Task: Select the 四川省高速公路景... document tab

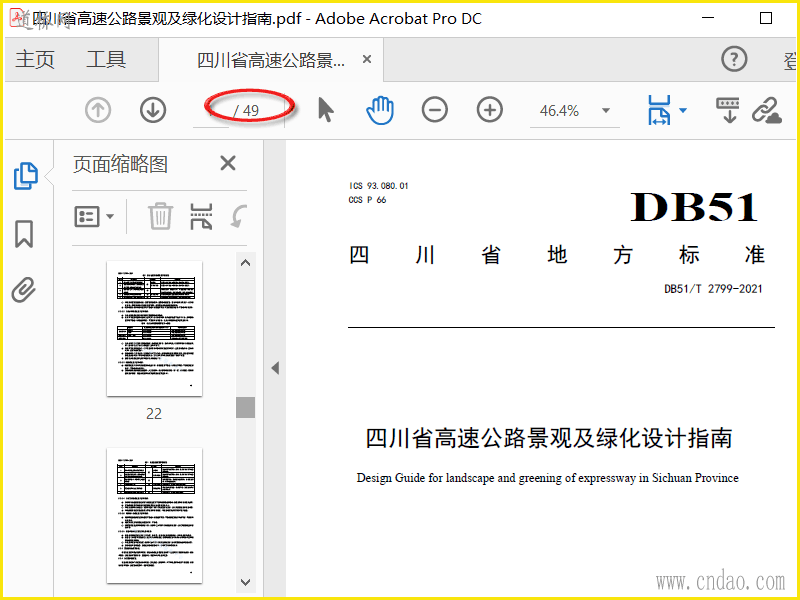Action: click(x=271, y=60)
